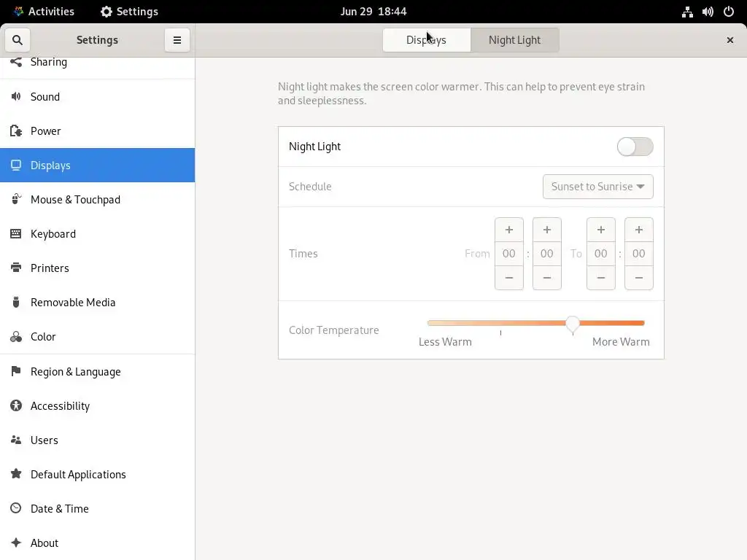Image resolution: width=747 pixels, height=560 pixels.
Task: Select Accessibility in the settings sidebar
Action: 97,405
